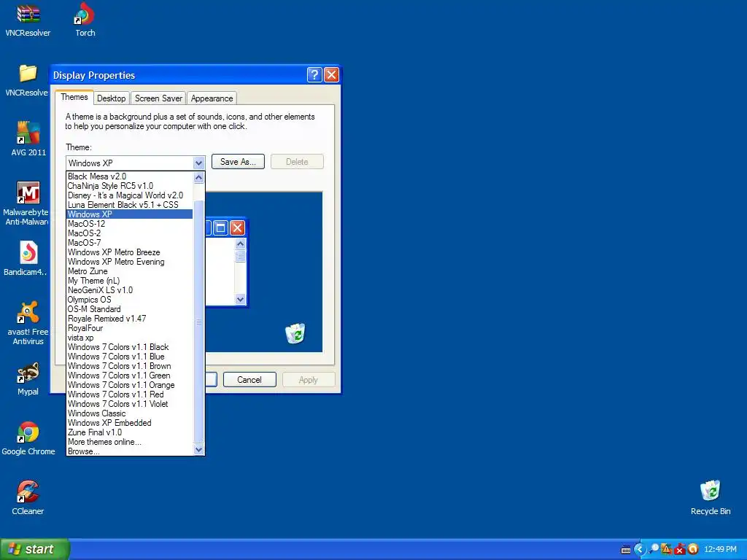This screenshot has height=560, width=747.
Task: Select MacOS-7 in theme list
Action: [x=130, y=243]
